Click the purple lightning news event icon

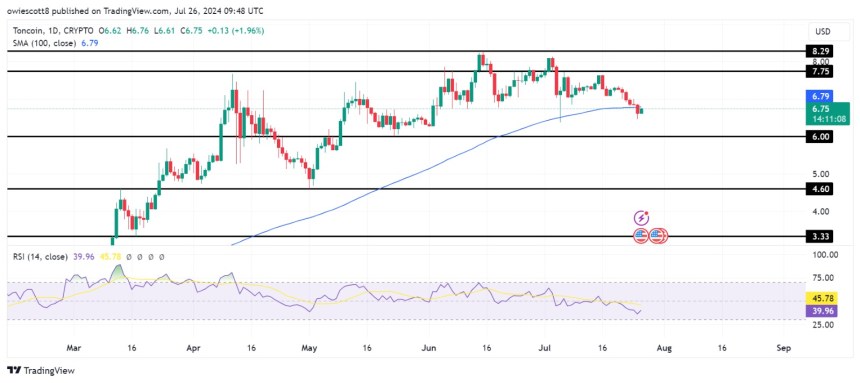(642, 218)
